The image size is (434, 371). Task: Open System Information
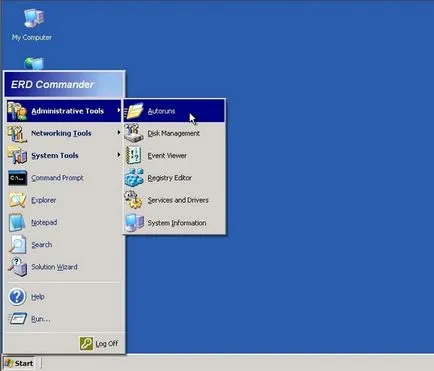pos(174,223)
